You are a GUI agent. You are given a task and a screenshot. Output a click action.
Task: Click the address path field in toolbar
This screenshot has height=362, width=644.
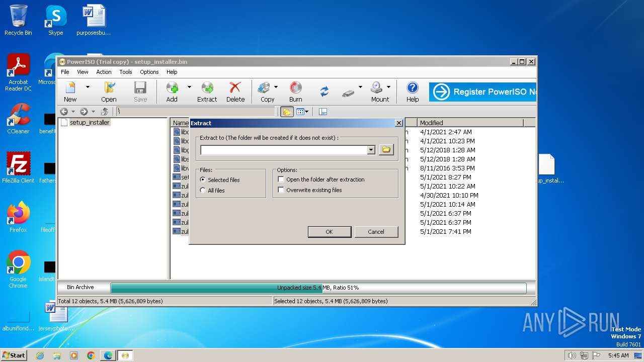196,112
